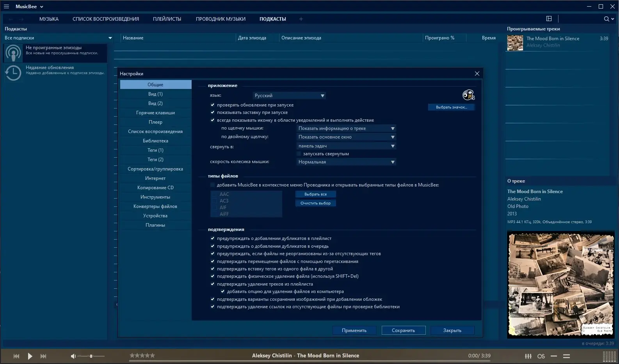Uncheck add option to delete files from computer
The height and width of the screenshot is (364, 619).
(222, 291)
